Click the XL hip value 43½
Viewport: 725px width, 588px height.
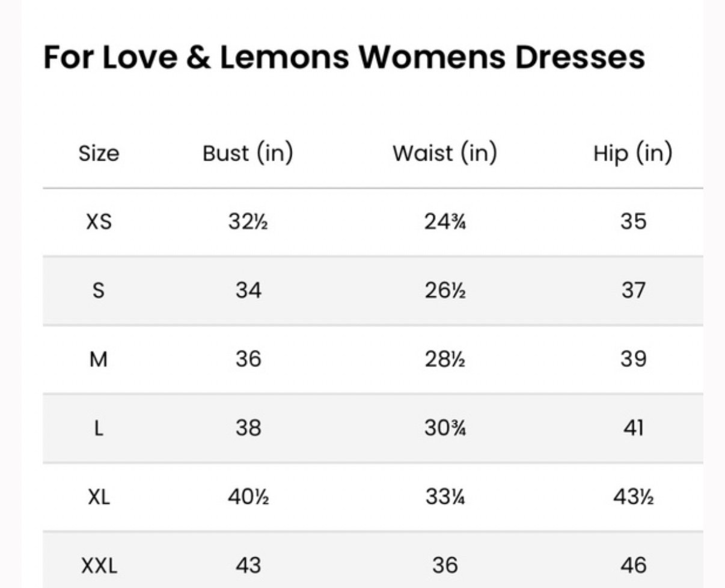point(633,497)
